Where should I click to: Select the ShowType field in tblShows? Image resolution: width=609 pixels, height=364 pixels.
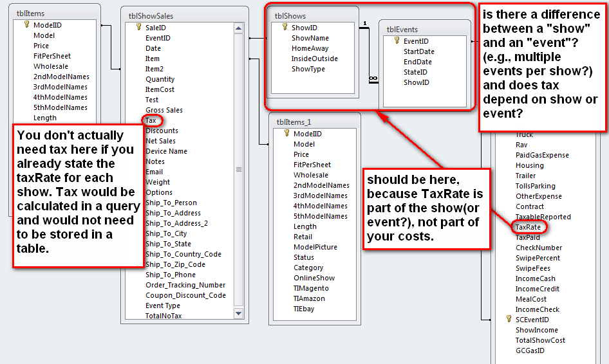coord(308,69)
